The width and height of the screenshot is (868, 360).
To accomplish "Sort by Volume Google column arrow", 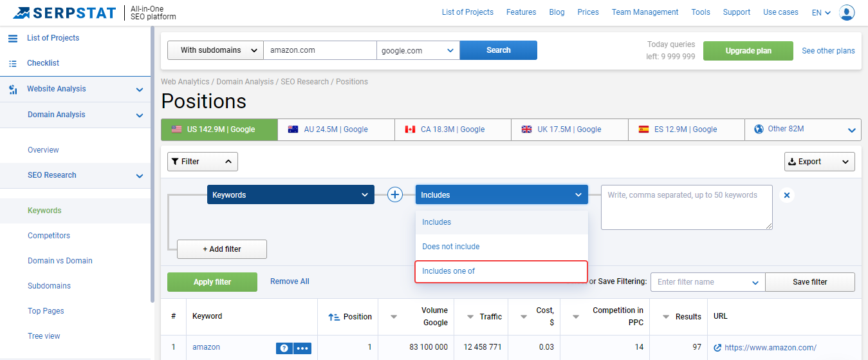I will 394,317.
